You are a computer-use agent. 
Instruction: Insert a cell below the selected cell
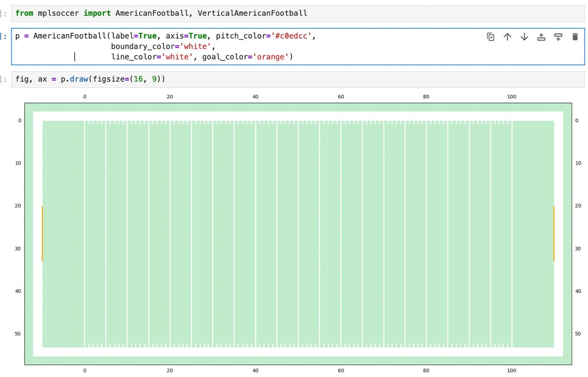[x=558, y=37]
